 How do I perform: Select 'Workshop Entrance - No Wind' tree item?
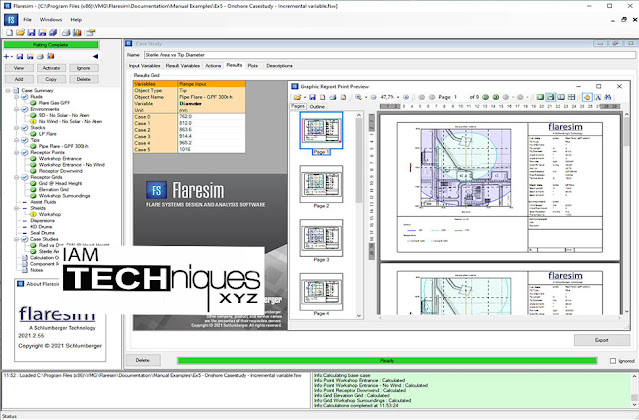[x=72, y=165]
